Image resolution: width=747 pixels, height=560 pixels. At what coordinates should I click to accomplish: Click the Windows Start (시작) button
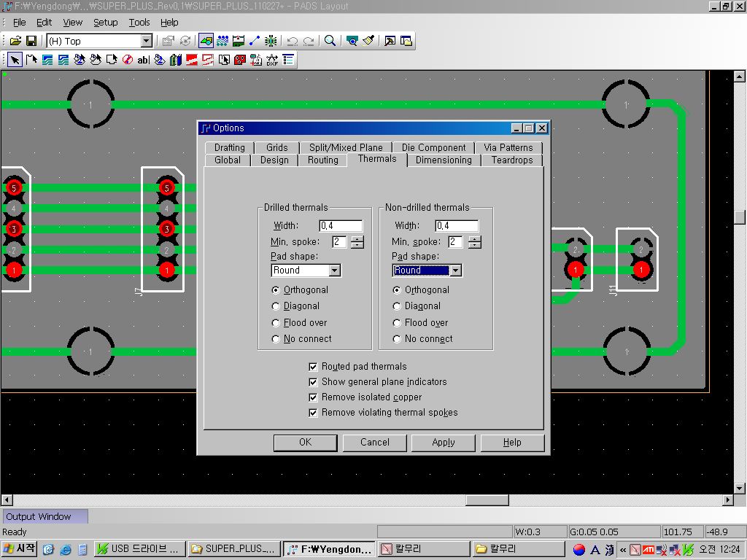tap(19, 549)
